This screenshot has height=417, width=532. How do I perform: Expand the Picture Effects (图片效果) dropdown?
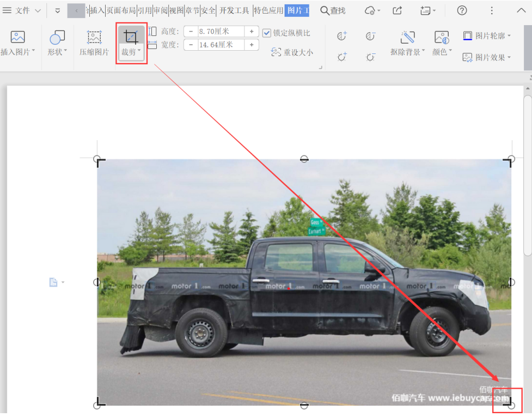point(509,57)
